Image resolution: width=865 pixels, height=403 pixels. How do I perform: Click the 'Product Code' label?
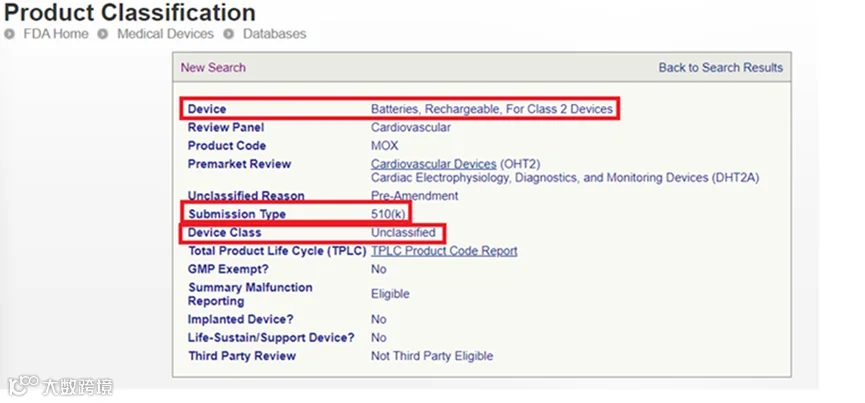(x=227, y=146)
